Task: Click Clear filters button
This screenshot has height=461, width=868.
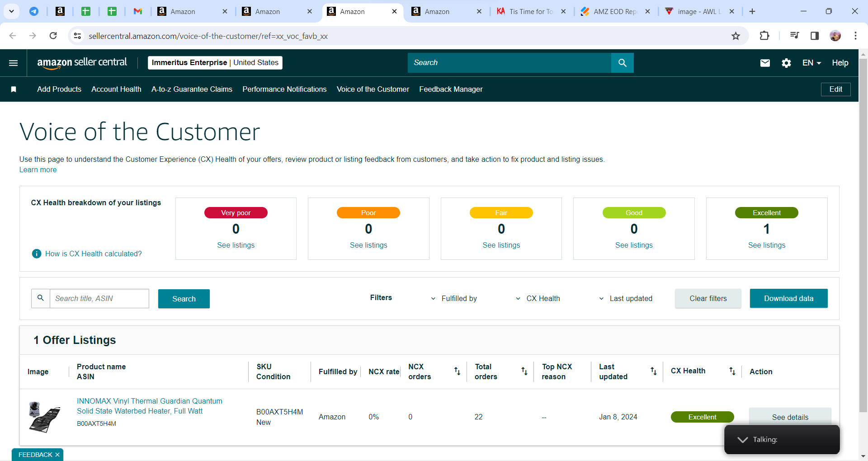Action: point(708,298)
